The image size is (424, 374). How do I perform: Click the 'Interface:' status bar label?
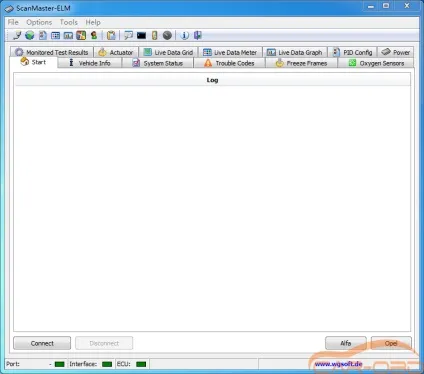click(83, 364)
